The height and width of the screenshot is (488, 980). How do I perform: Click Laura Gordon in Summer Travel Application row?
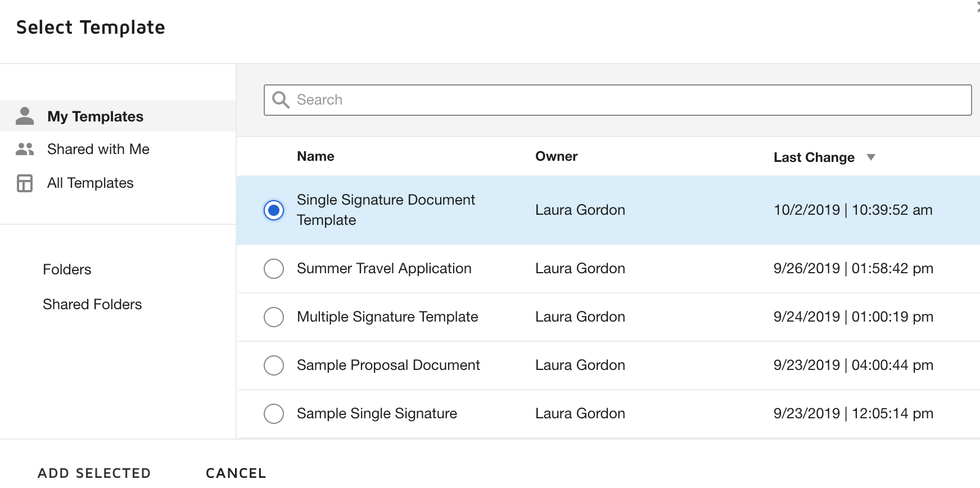click(x=580, y=269)
